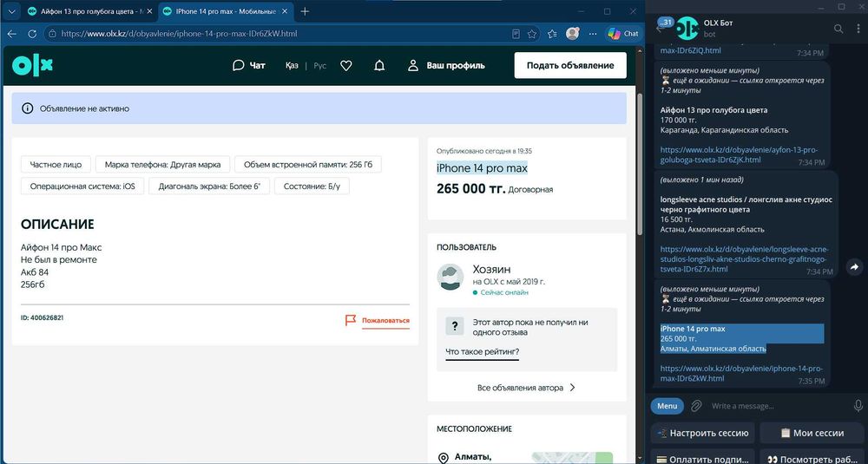Open Все объявления автора link
Viewport: 868px width, 464px height.
527,388
